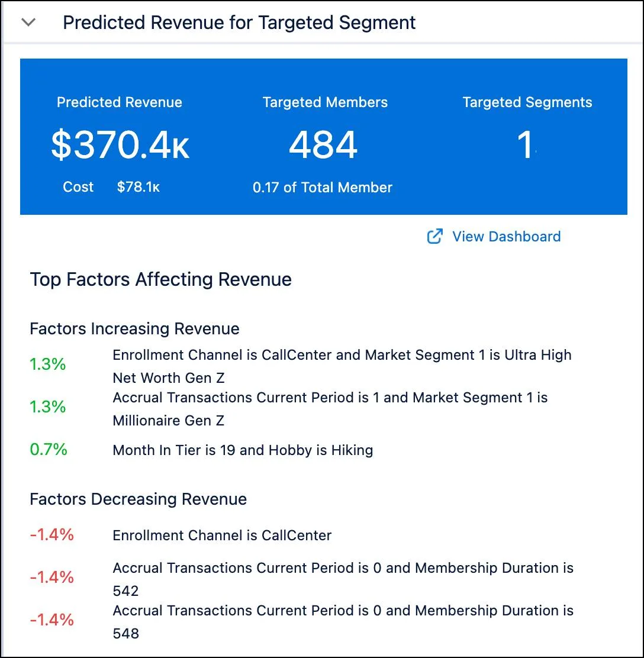
Task: Click the blue metrics summary card
Action: coord(323,136)
